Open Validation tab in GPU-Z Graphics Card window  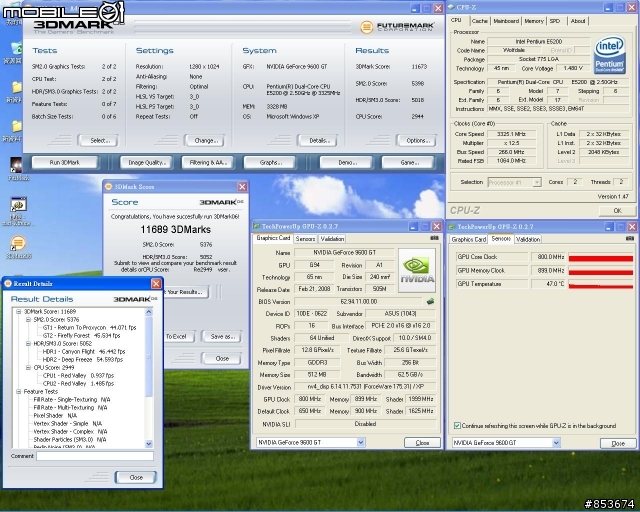tap(332, 239)
